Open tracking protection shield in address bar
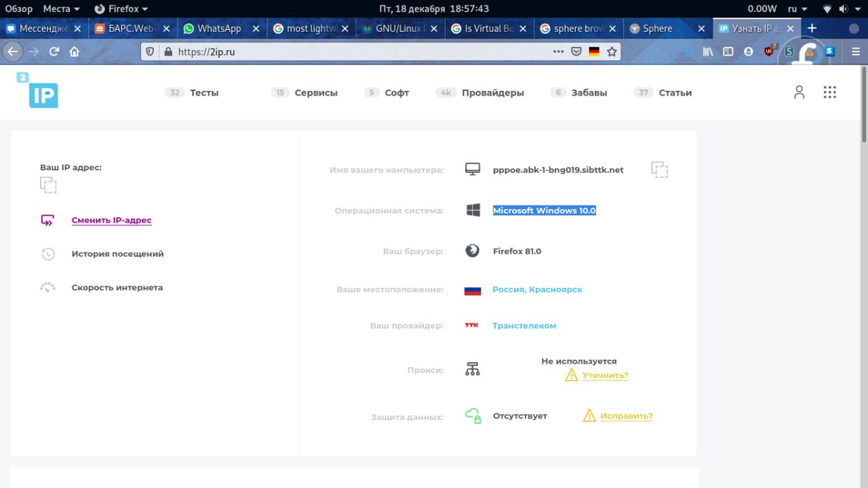868x488 pixels. click(x=151, y=52)
